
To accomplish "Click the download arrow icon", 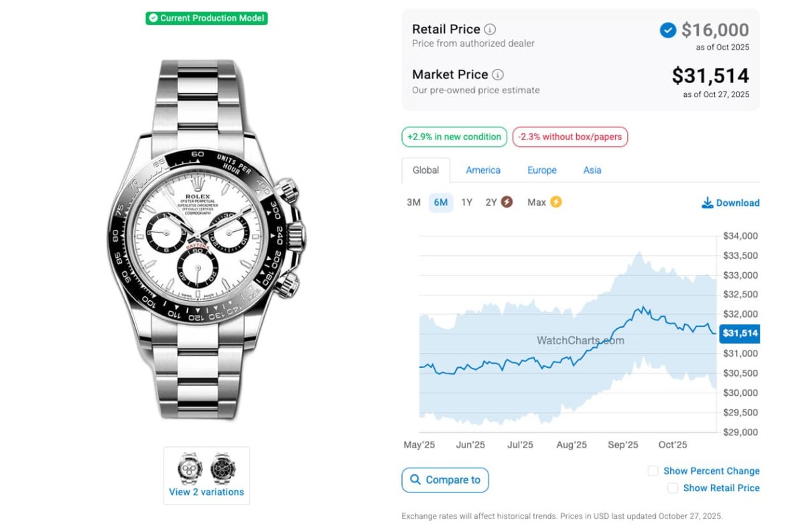I will click(x=707, y=203).
